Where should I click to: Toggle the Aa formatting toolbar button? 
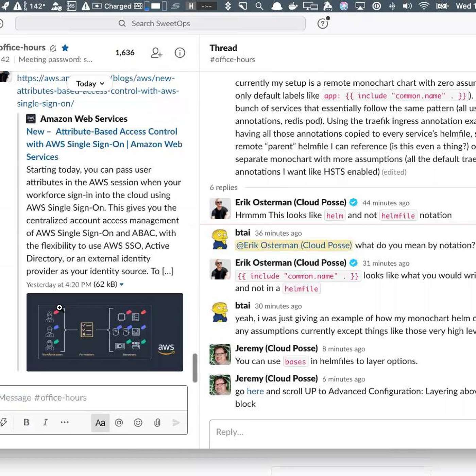(x=100, y=423)
